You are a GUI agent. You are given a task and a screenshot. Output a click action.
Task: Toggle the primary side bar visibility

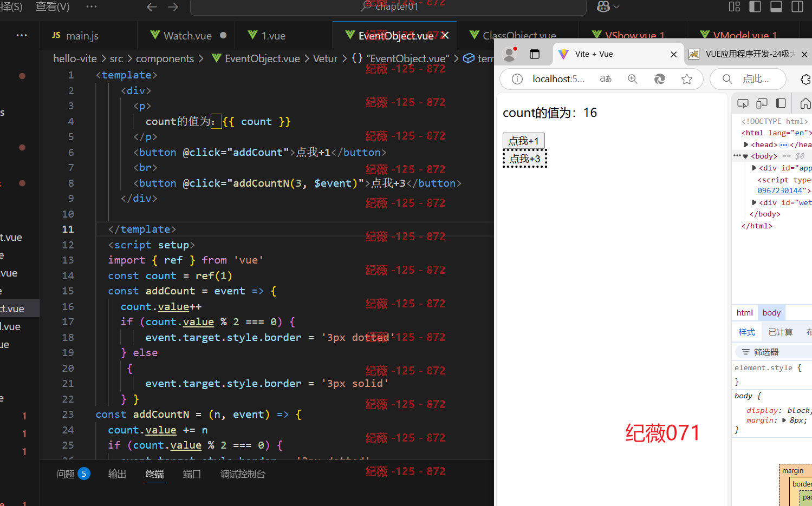tap(755, 6)
